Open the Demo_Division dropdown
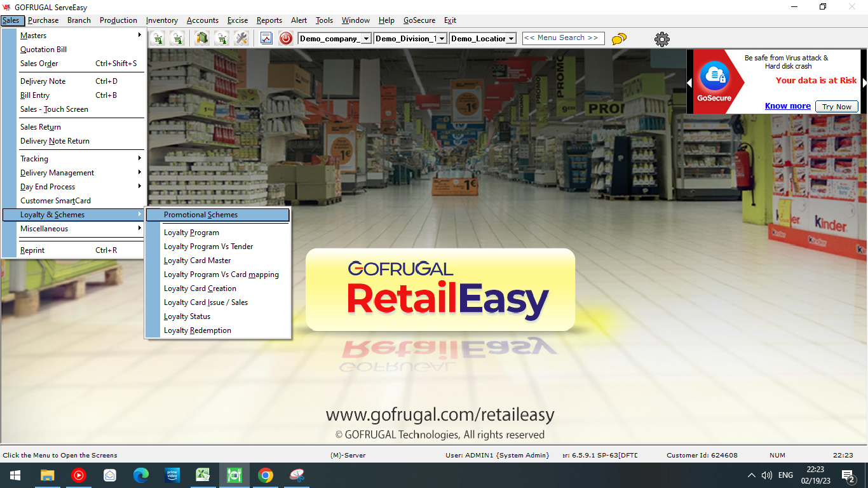 (x=442, y=39)
